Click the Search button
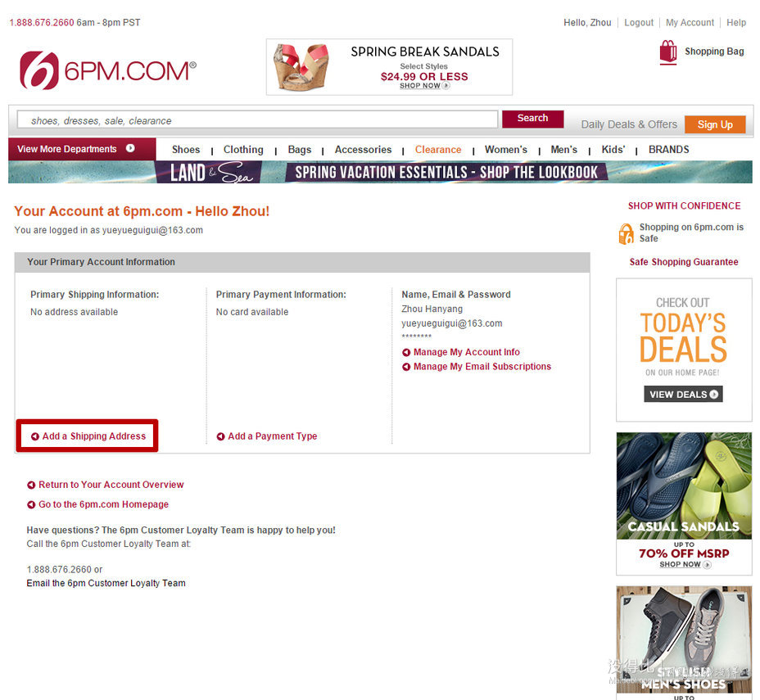760x700 pixels. pyautogui.click(x=532, y=119)
